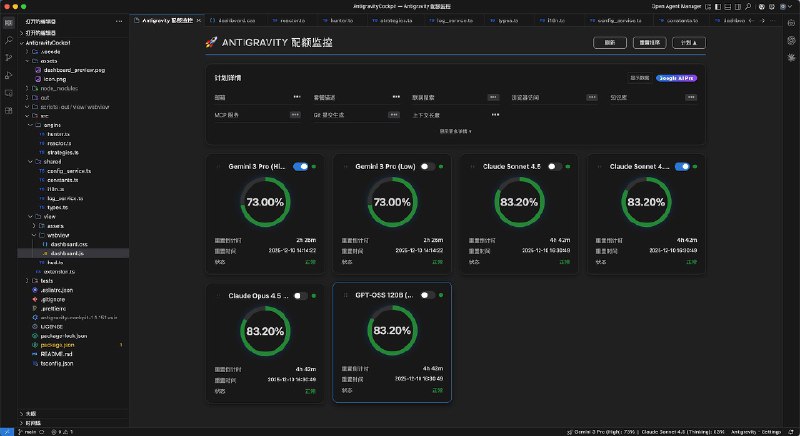Turn on the Claude Sonnet 4.5 switch
The image size is (800, 436).
click(x=555, y=167)
